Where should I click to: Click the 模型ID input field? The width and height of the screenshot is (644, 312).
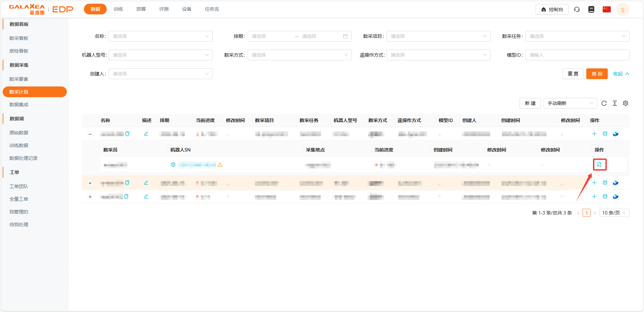[x=577, y=55]
